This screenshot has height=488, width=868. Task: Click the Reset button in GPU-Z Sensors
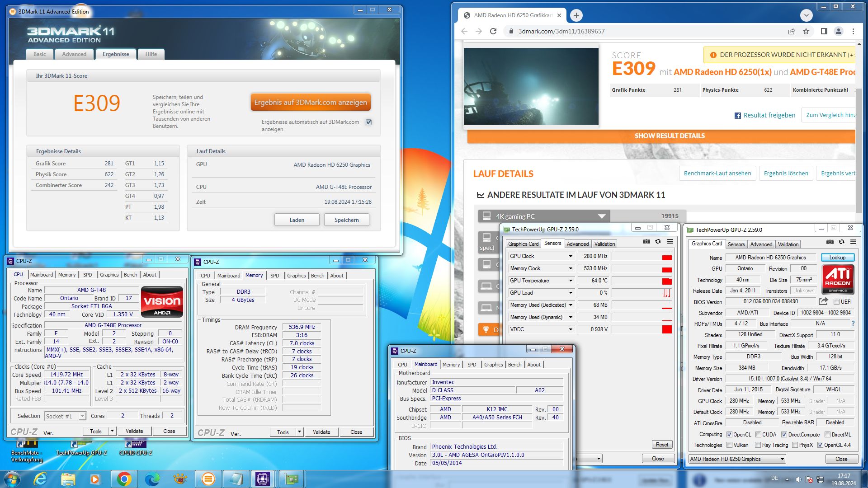coord(662,445)
